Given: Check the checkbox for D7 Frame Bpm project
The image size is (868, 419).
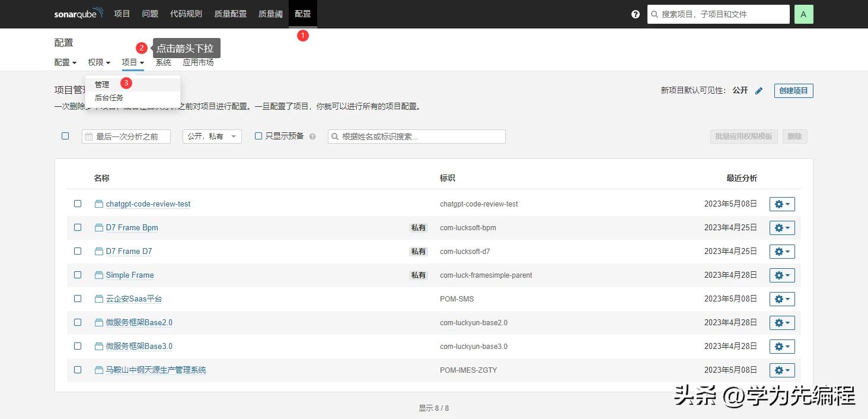Looking at the screenshot, I should [x=78, y=227].
